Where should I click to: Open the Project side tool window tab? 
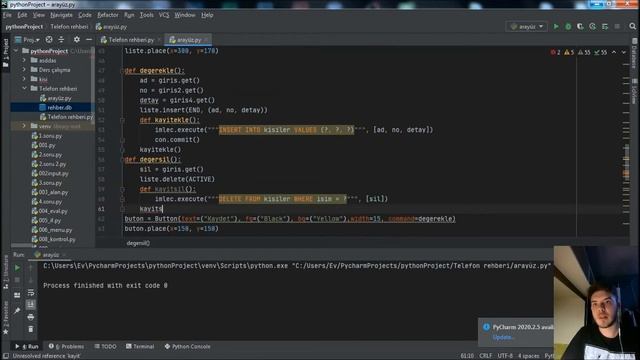pyautogui.click(x=5, y=54)
